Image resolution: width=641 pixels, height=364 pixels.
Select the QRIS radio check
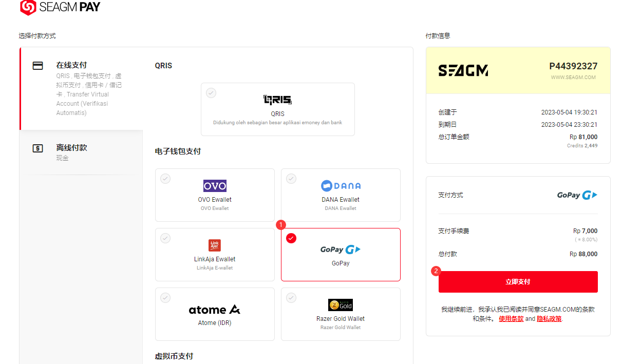pos(211,93)
